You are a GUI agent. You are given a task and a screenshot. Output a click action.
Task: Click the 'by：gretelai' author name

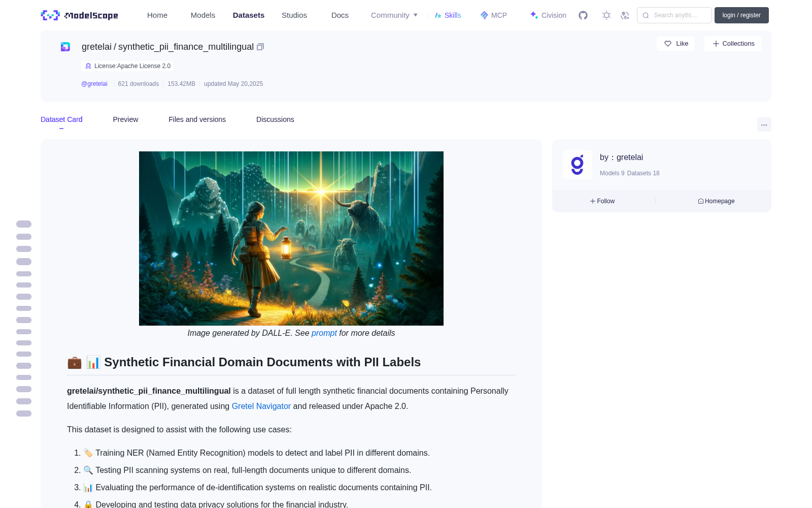click(x=621, y=157)
